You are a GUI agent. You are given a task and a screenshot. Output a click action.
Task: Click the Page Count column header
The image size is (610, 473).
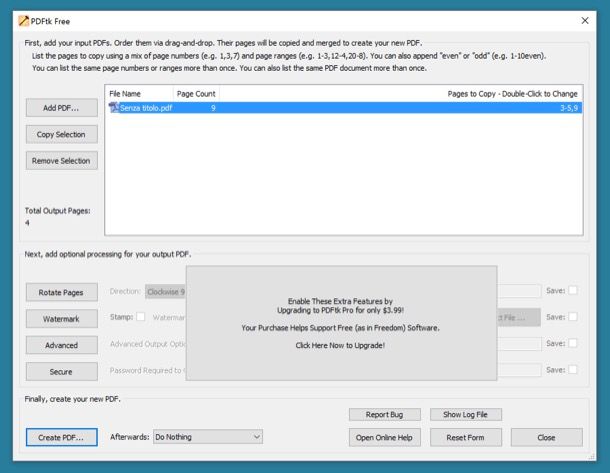[x=196, y=93]
